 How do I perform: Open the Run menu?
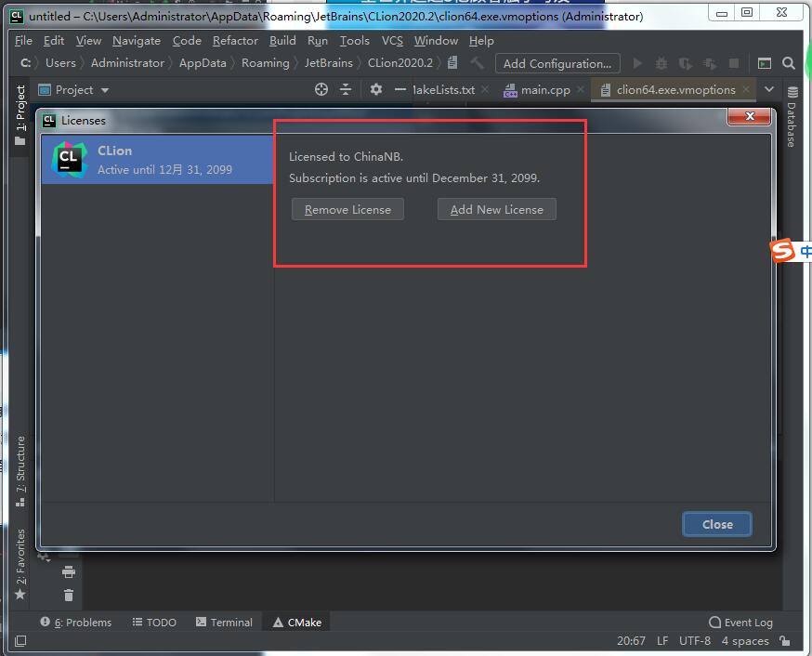pos(318,41)
